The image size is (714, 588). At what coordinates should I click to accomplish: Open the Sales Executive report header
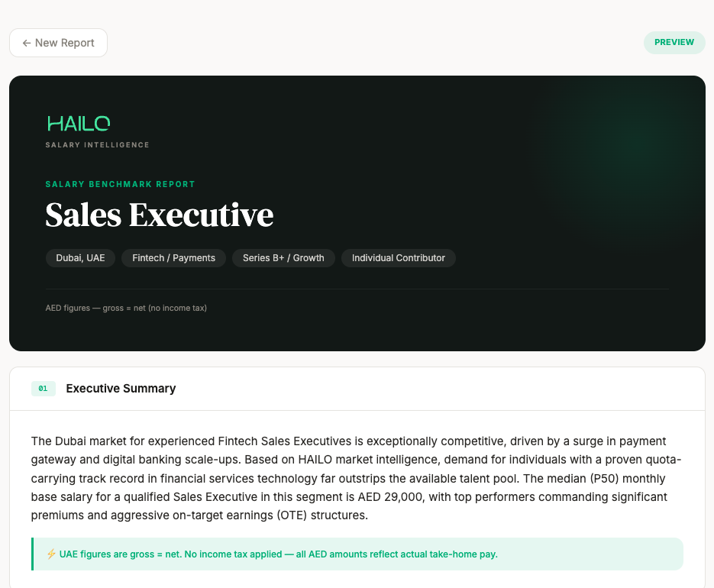tap(159, 215)
